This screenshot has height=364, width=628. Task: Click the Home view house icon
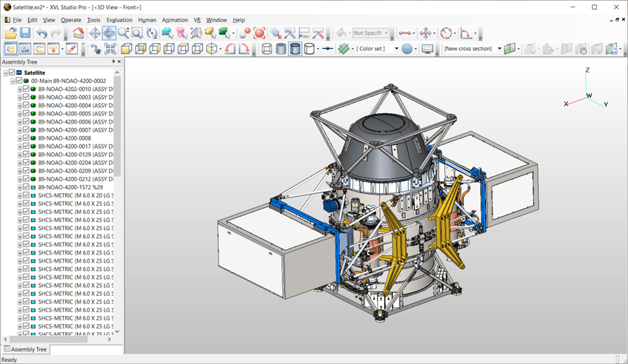(78, 33)
